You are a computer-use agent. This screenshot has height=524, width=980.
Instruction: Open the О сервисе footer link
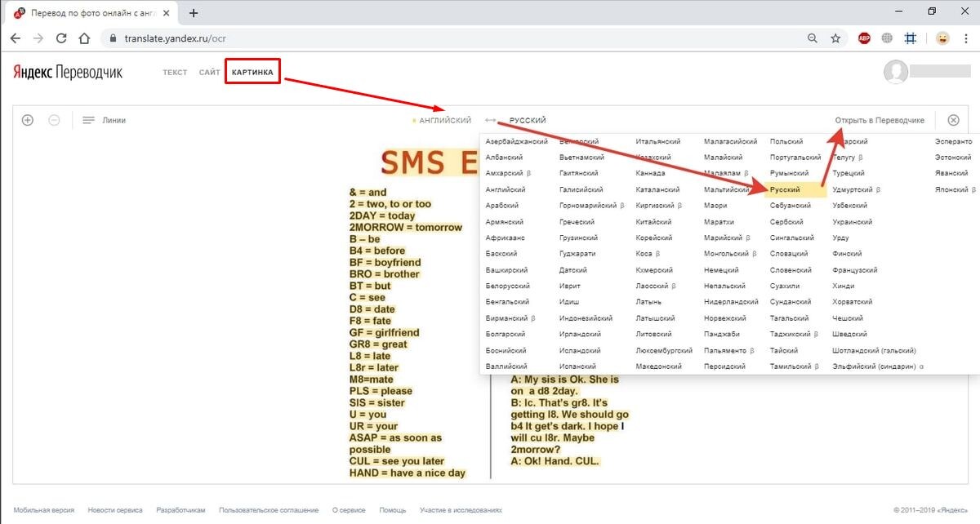[x=349, y=510]
